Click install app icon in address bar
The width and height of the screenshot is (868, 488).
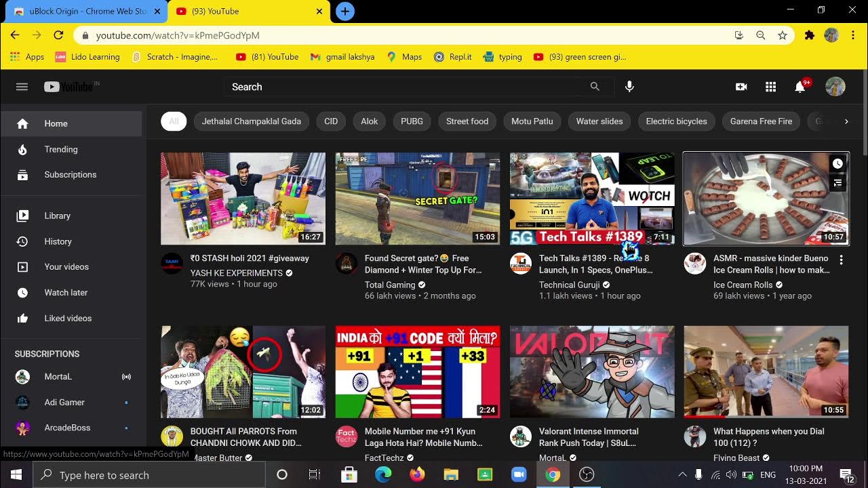pos(739,35)
